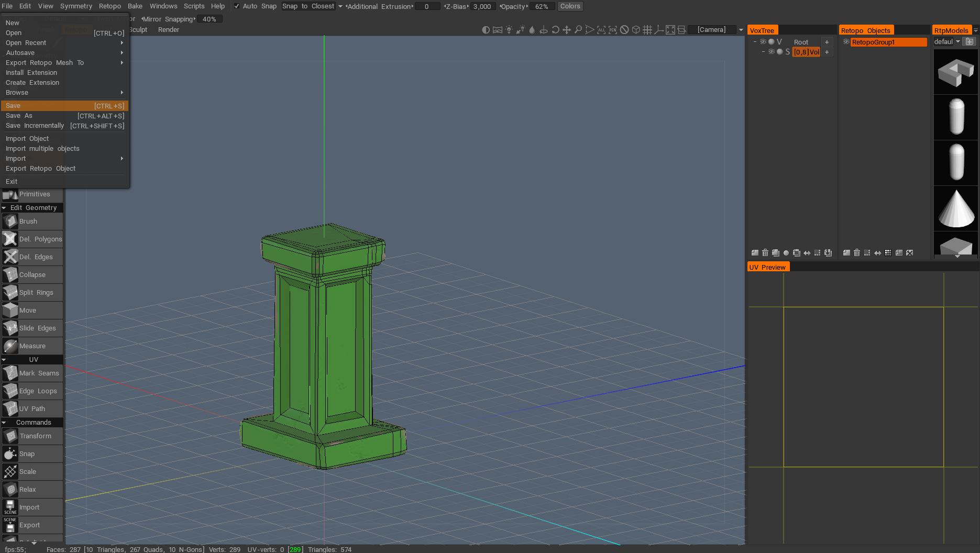This screenshot has height=553, width=980.
Task: Click the four-arrow pan camera icon
Action: (567, 30)
